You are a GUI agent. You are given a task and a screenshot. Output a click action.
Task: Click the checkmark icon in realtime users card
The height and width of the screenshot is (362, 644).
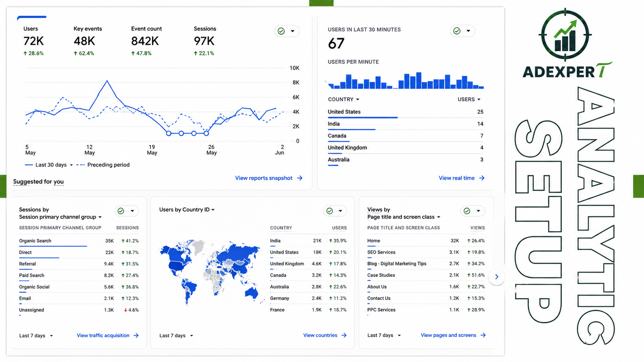(x=457, y=31)
